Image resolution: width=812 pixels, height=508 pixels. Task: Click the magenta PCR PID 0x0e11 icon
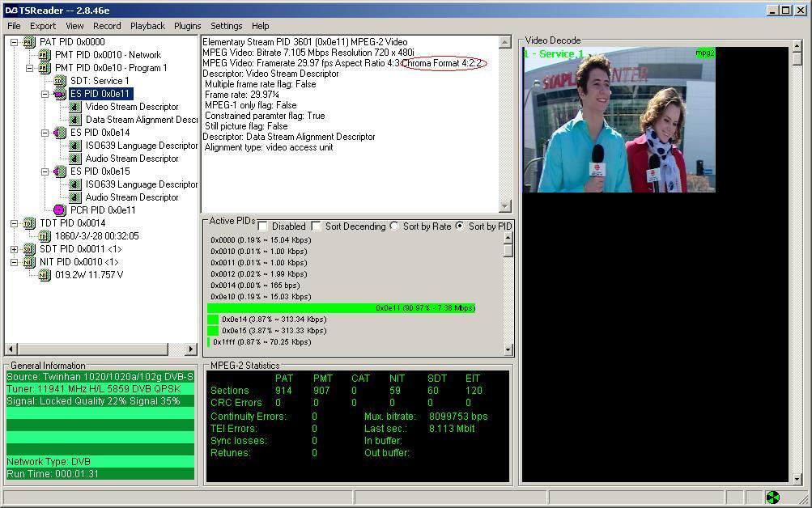tap(60, 210)
